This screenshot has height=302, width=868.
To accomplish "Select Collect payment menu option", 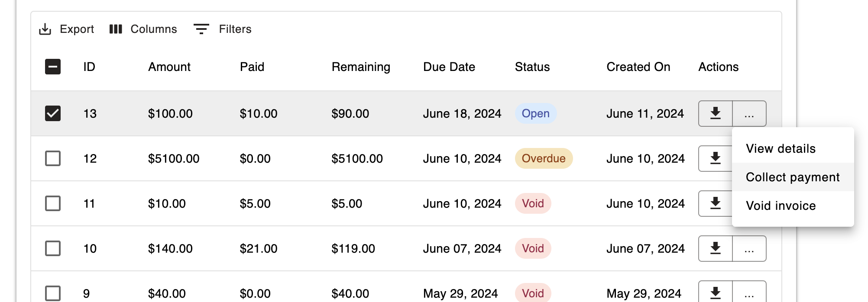I will pyautogui.click(x=793, y=177).
